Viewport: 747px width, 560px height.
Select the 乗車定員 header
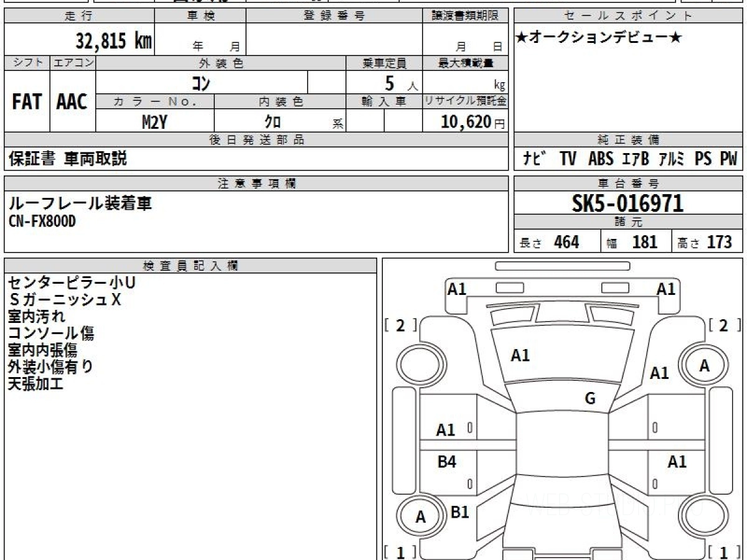385,63
